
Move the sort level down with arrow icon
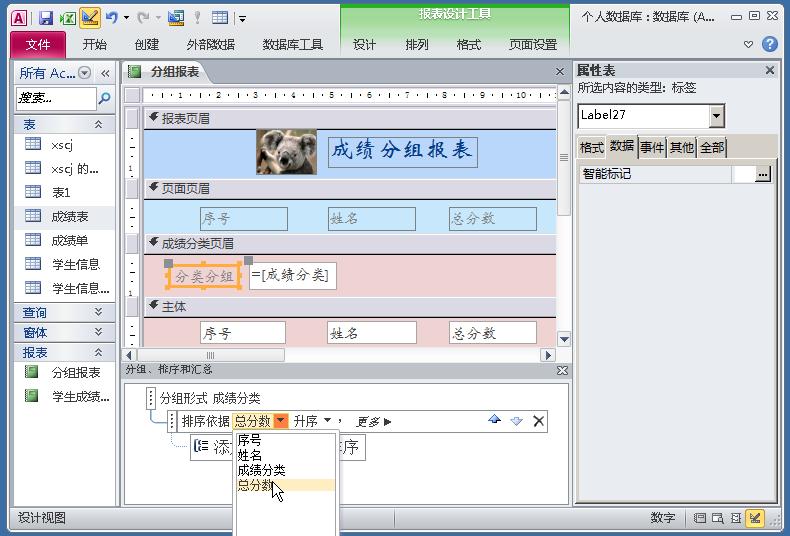(516, 421)
